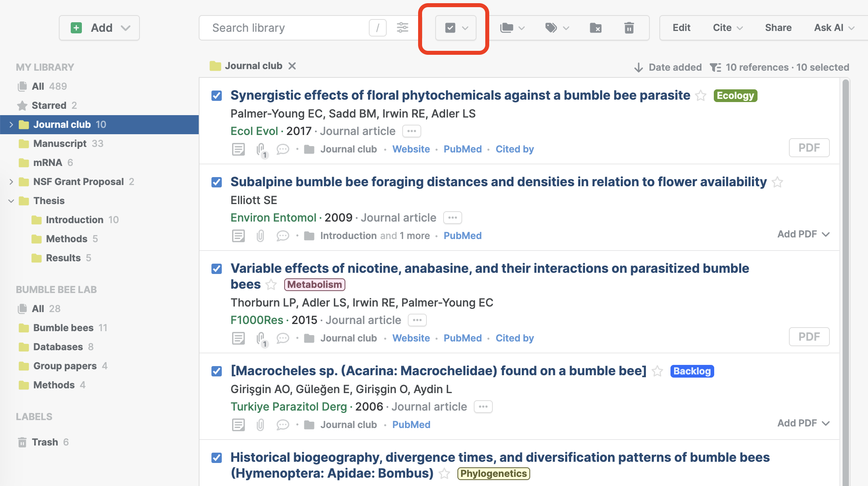Click the blue Backlog label tag
Viewport: 868px width, 486px height.
click(x=692, y=371)
